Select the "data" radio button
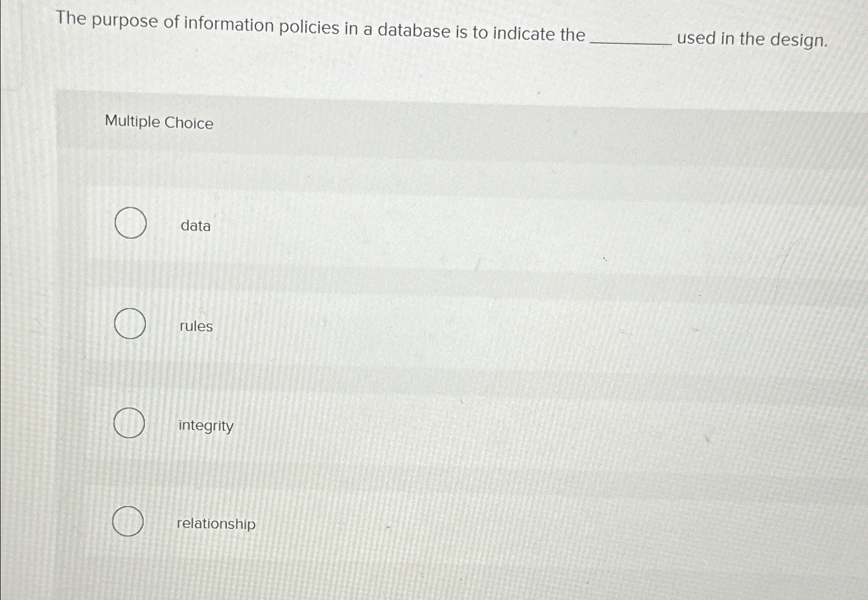The height and width of the screenshot is (600, 868). (130, 223)
